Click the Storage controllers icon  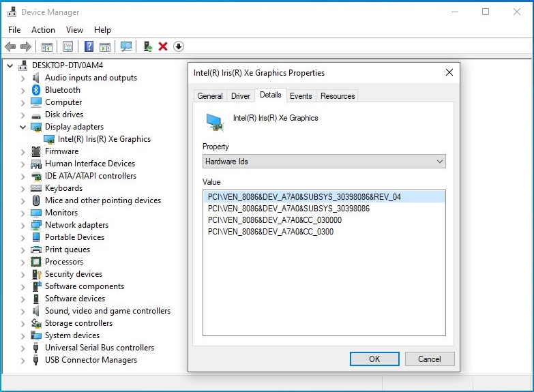[36, 323]
